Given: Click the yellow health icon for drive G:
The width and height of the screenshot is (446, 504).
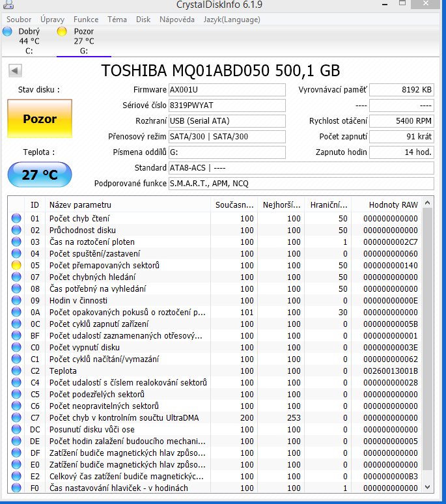Looking at the screenshot, I should (x=62, y=31).
